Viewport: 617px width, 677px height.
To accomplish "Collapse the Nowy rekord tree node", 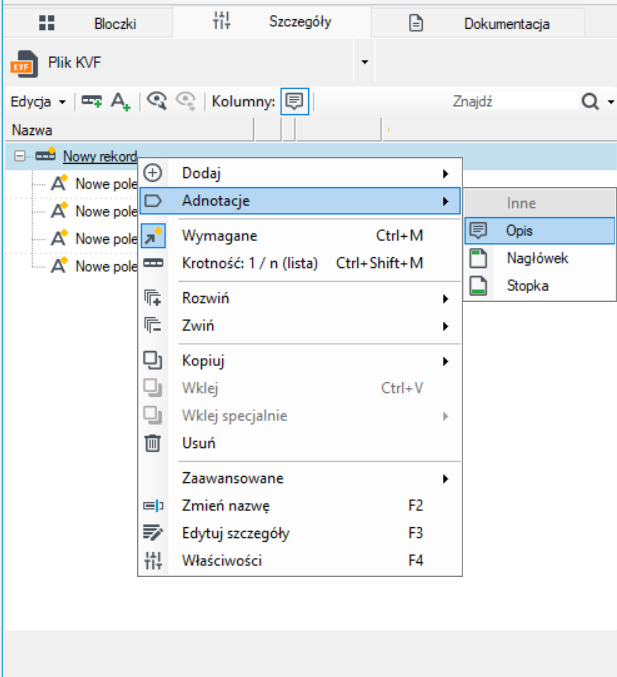I will [x=19, y=156].
